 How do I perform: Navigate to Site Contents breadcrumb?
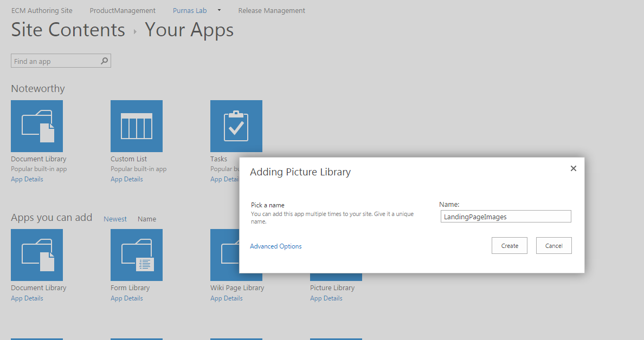(68, 30)
